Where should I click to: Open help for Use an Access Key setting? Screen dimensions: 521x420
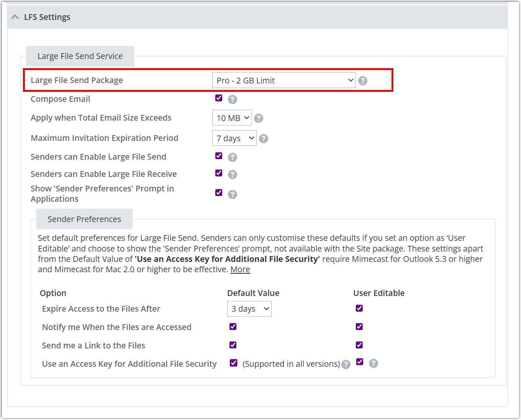tap(374, 363)
